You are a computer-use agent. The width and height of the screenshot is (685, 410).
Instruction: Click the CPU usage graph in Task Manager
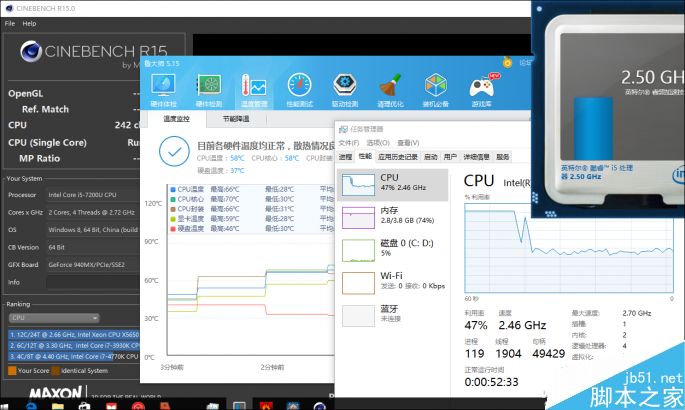tap(569, 249)
